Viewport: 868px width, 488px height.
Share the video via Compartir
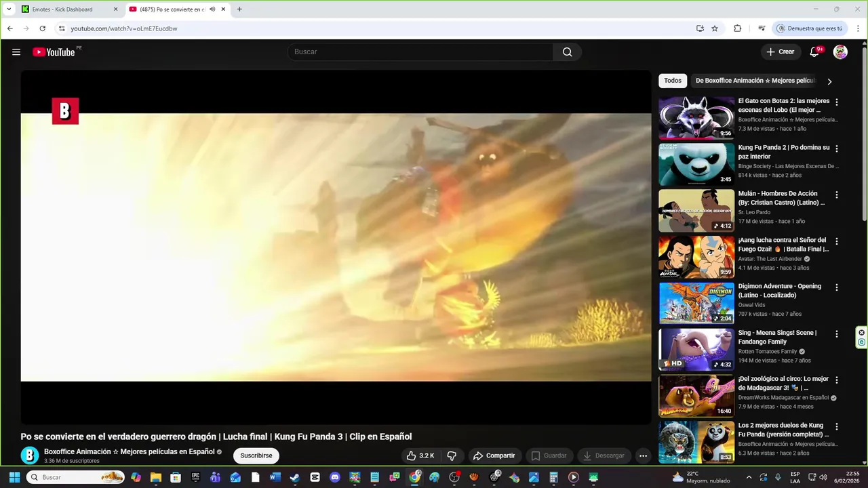[x=494, y=455]
